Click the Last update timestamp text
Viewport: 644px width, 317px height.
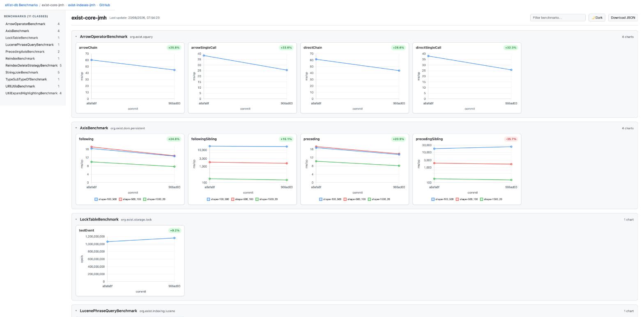coord(135,18)
